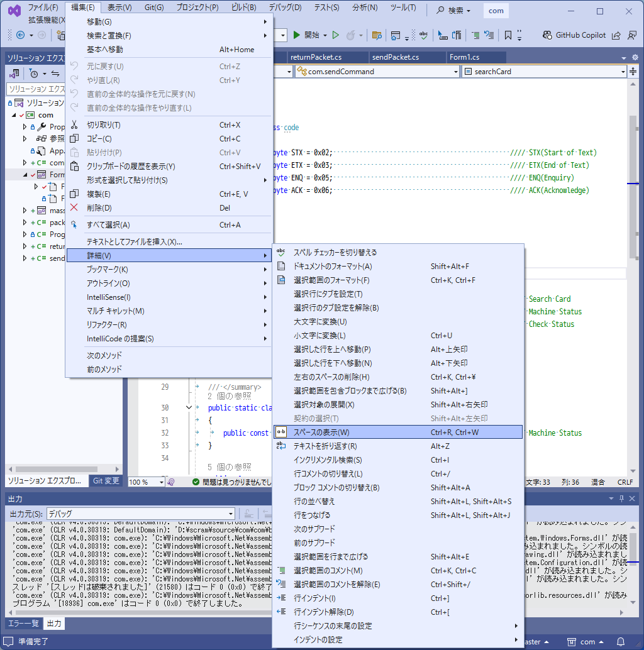Click the clipboard history icon
The image size is (644, 650).
pos(74,166)
